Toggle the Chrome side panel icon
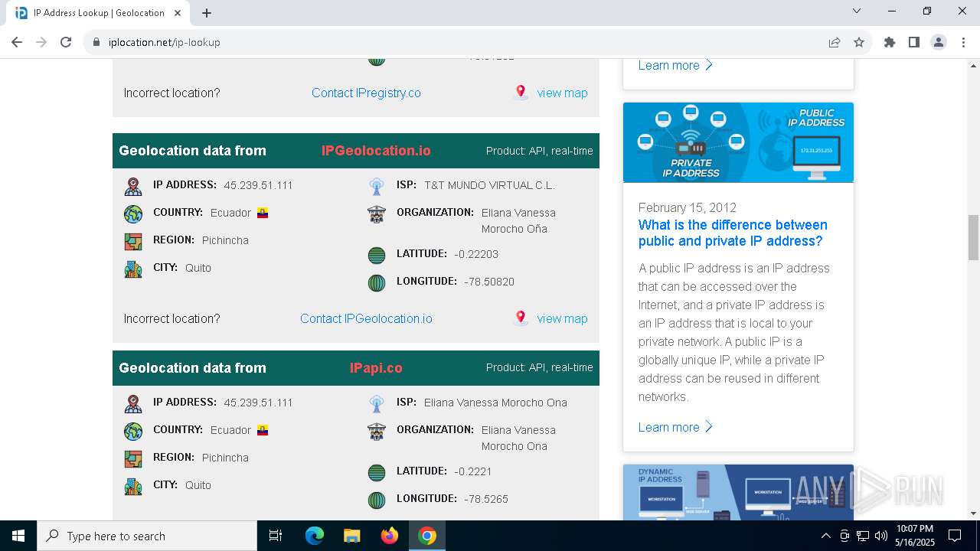This screenshot has width=980, height=551. [x=914, y=42]
